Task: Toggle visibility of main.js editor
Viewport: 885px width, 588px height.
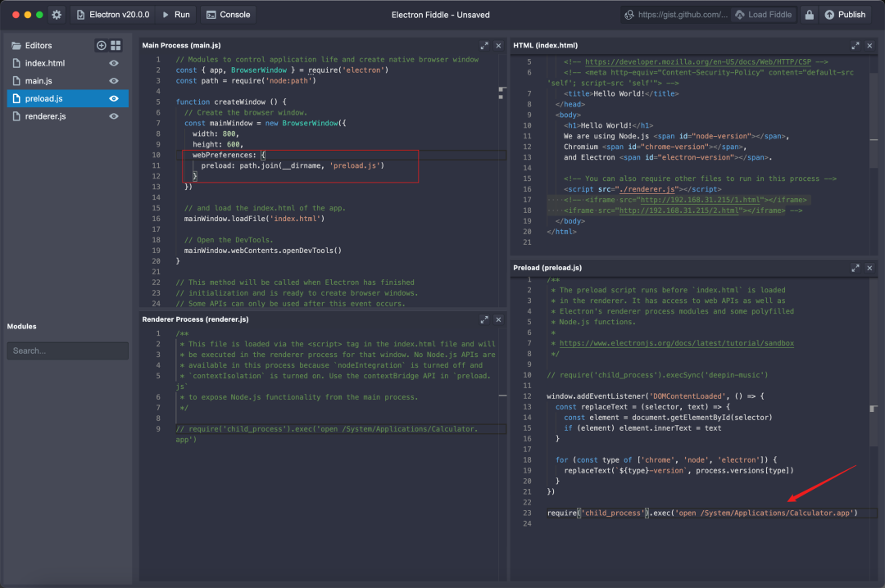Action: tap(114, 81)
